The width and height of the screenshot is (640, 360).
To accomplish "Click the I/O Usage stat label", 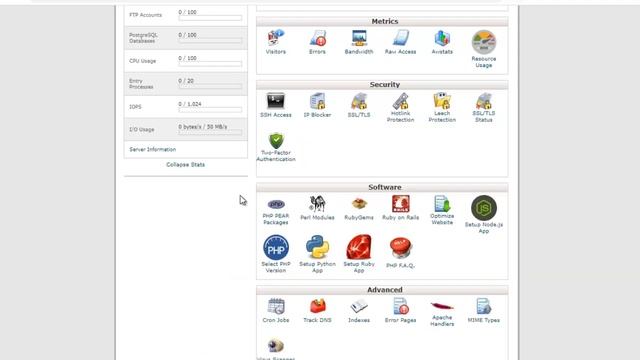I will click(142, 129).
